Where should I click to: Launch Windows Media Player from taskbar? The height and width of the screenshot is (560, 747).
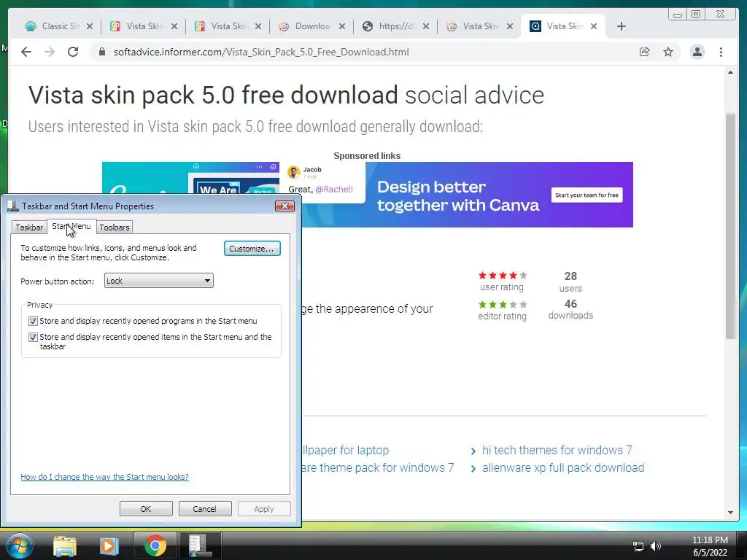[x=109, y=545]
